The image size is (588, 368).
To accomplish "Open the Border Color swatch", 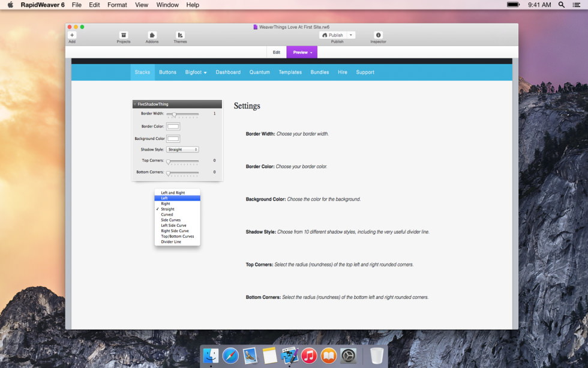I will (x=173, y=127).
